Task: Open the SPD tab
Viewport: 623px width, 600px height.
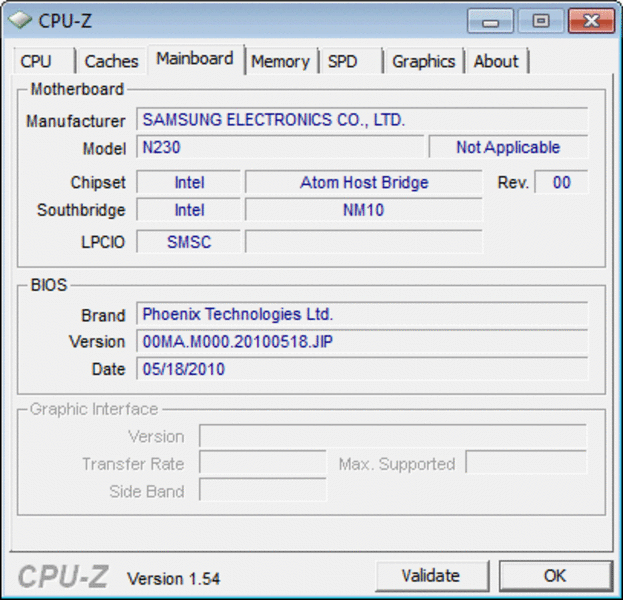Action: coord(350,61)
